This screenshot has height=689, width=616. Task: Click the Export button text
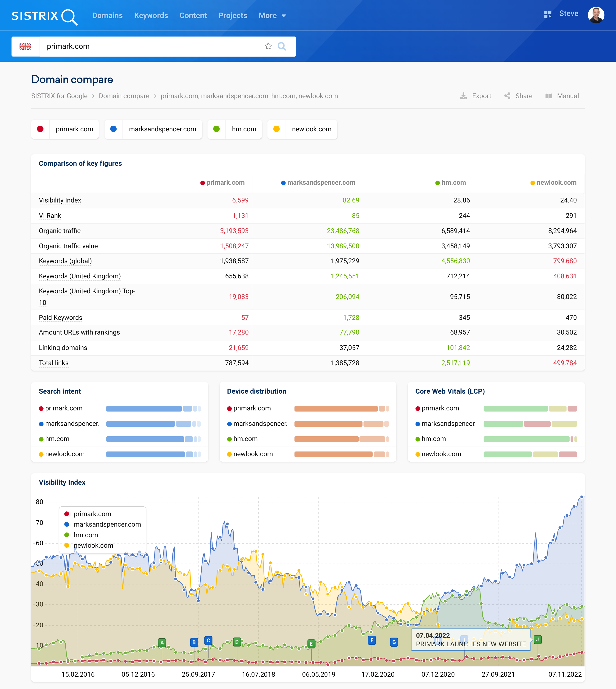[x=482, y=96]
